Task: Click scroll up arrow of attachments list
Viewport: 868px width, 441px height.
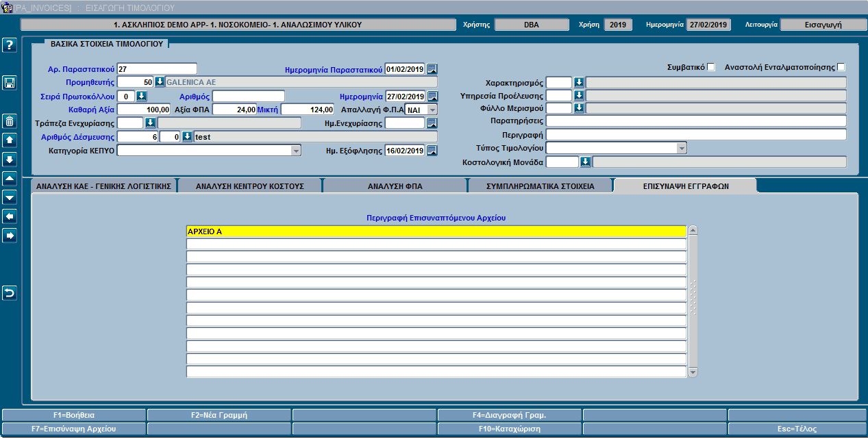Action: pos(693,231)
